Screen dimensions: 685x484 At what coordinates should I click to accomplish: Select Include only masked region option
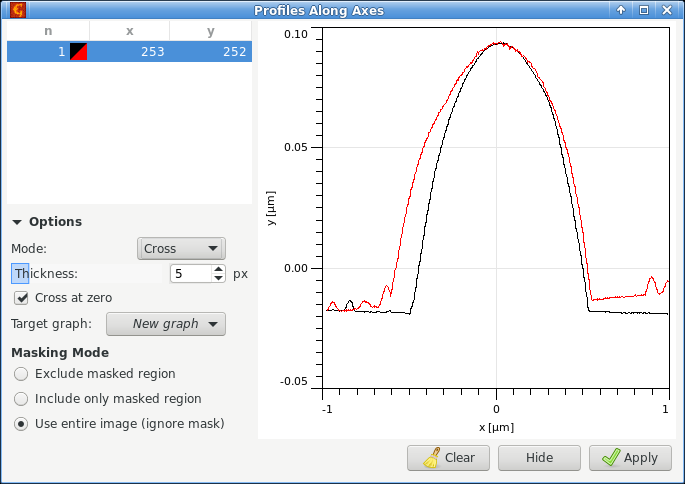[x=21, y=398]
